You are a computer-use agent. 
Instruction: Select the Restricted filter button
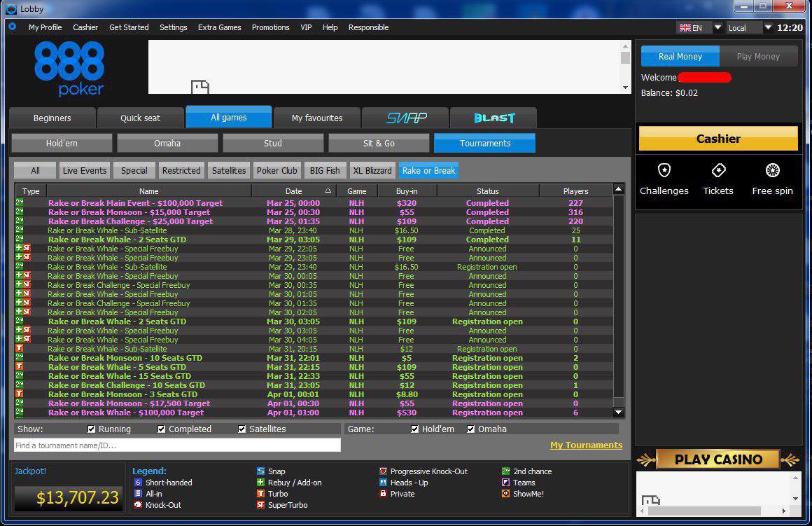tap(181, 170)
